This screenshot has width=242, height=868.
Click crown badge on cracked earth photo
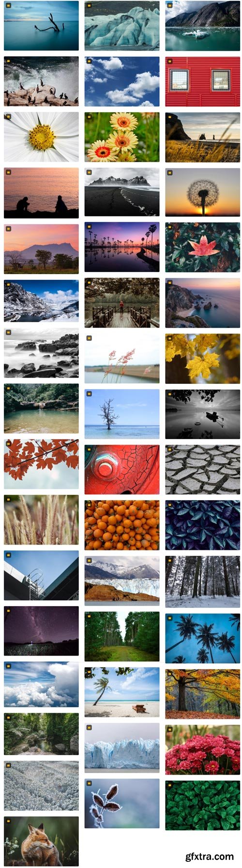click(170, 449)
